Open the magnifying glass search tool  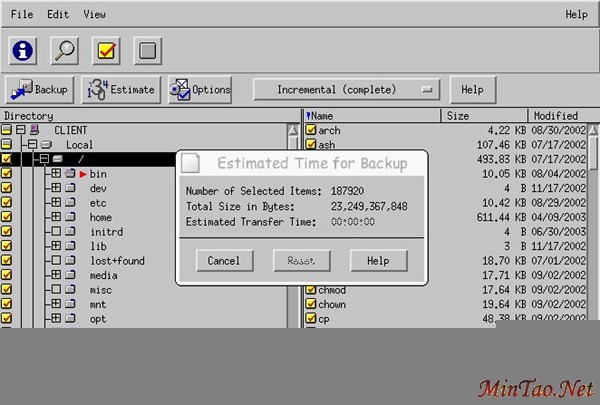(x=64, y=51)
